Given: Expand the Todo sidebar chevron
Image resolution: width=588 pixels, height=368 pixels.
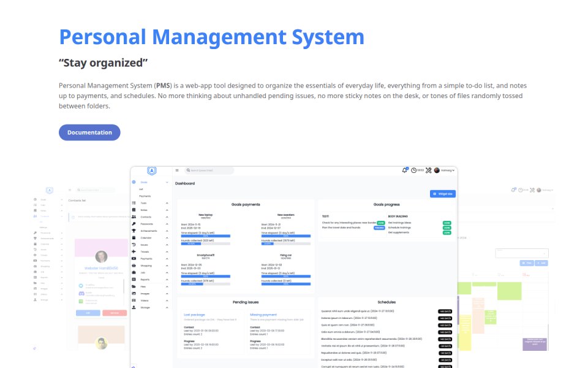Looking at the screenshot, I should point(167,203).
